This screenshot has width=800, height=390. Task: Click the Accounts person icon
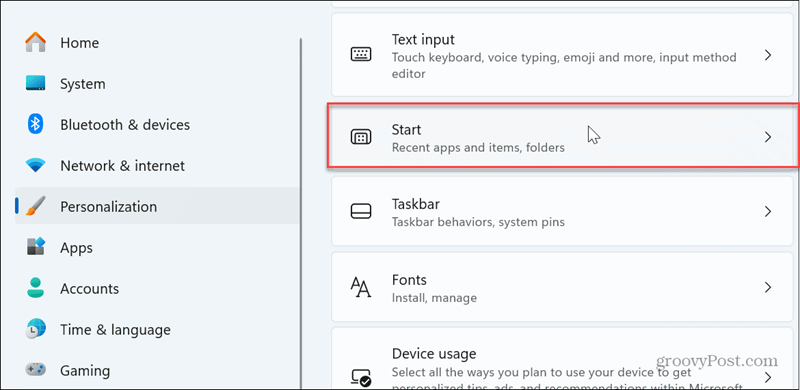(36, 288)
